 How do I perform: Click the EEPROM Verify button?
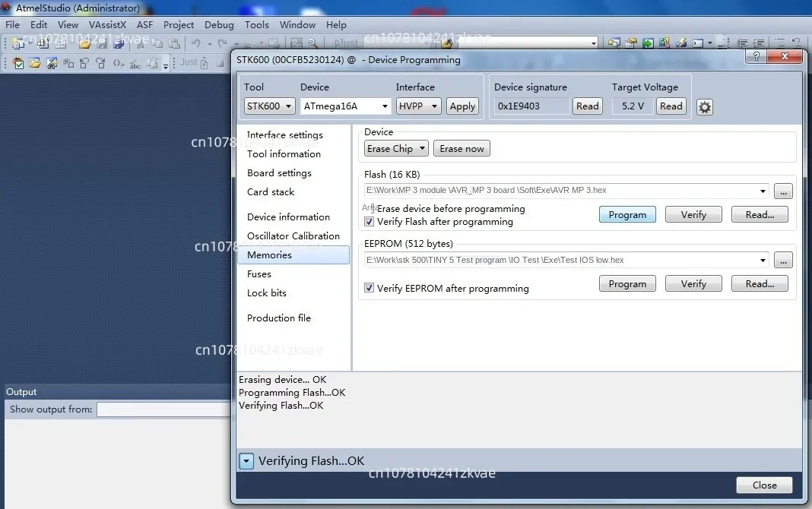coord(693,283)
